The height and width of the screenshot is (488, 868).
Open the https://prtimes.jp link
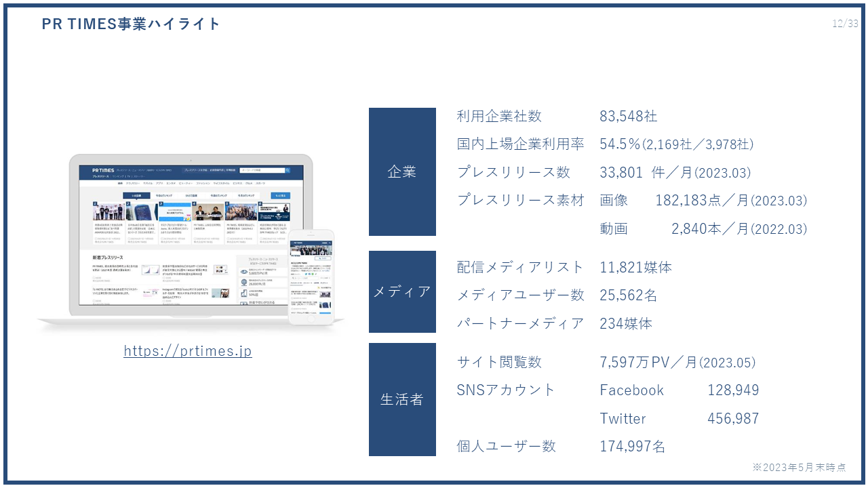tap(188, 351)
